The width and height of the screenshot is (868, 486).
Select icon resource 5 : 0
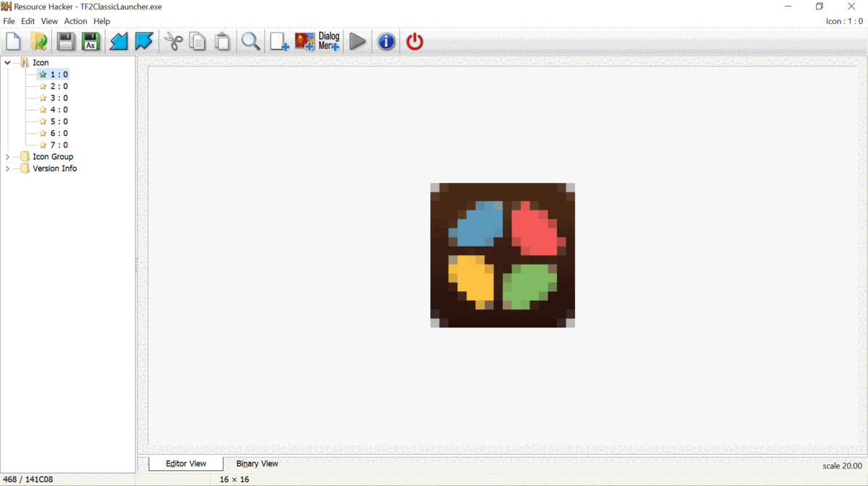[x=54, y=121]
